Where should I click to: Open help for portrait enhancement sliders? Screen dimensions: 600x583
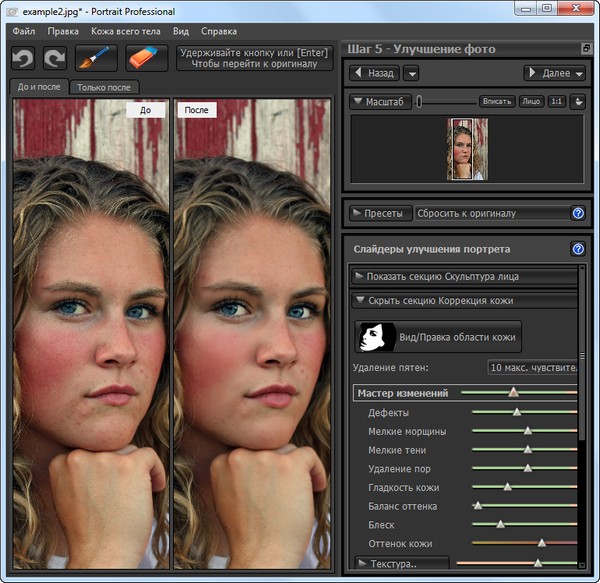[577, 249]
